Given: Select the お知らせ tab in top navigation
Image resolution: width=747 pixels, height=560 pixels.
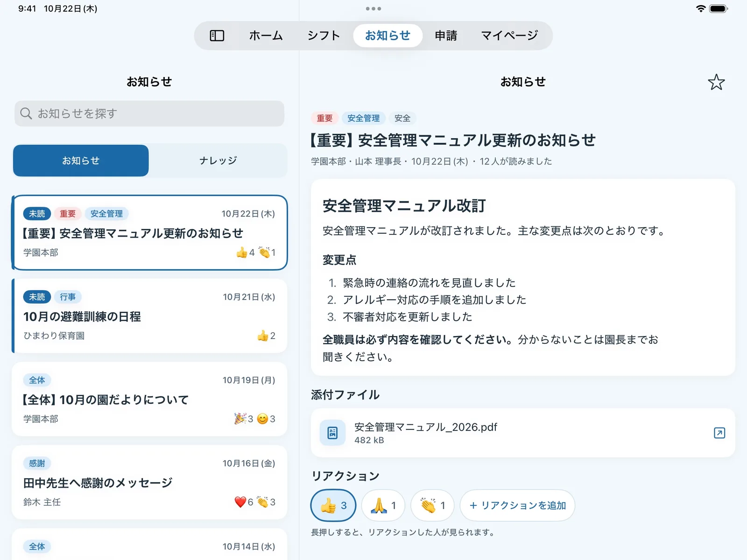Looking at the screenshot, I should [x=388, y=35].
